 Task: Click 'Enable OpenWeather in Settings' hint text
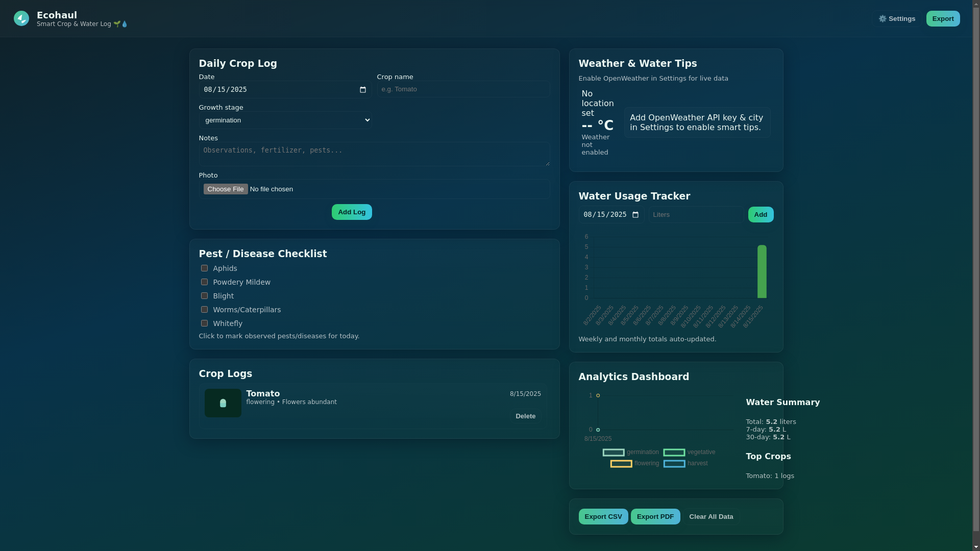tap(653, 79)
